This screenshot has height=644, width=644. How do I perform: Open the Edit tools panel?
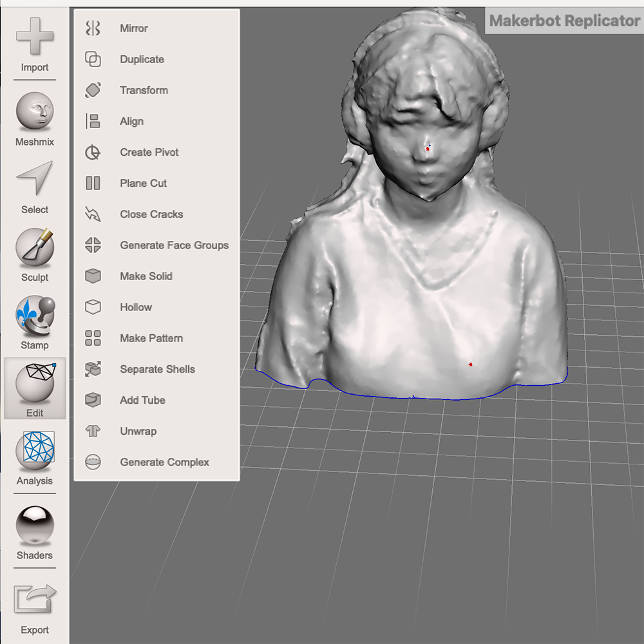[x=35, y=388]
